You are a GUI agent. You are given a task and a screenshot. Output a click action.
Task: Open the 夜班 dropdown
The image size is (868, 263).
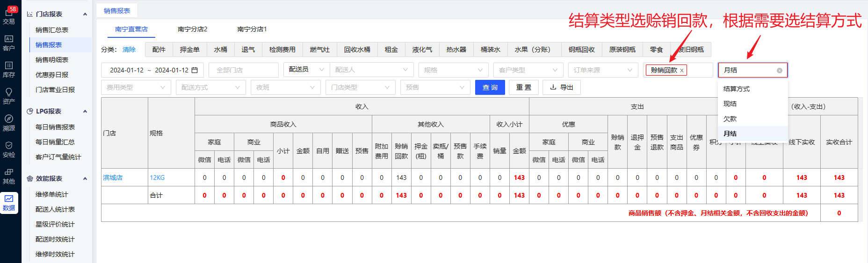(x=286, y=87)
